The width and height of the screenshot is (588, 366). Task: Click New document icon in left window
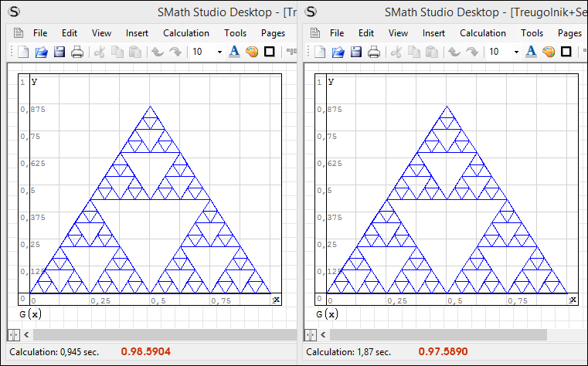click(x=24, y=52)
